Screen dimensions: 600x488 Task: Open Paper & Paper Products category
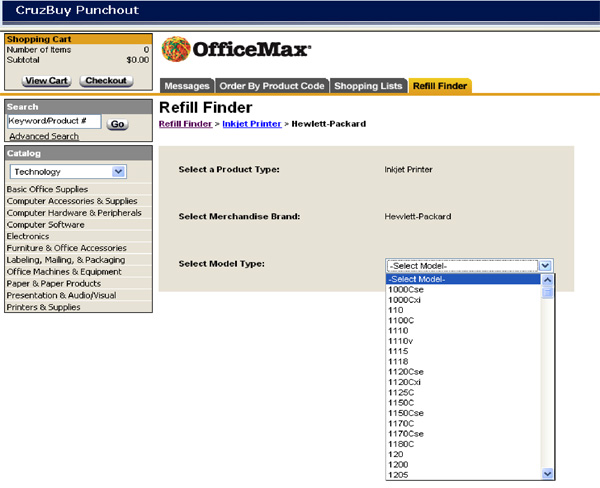54,284
